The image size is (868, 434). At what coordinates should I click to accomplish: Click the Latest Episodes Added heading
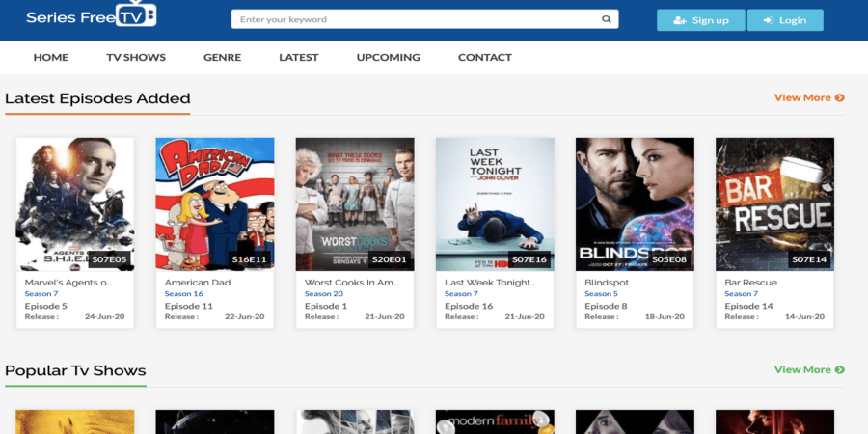(x=97, y=98)
